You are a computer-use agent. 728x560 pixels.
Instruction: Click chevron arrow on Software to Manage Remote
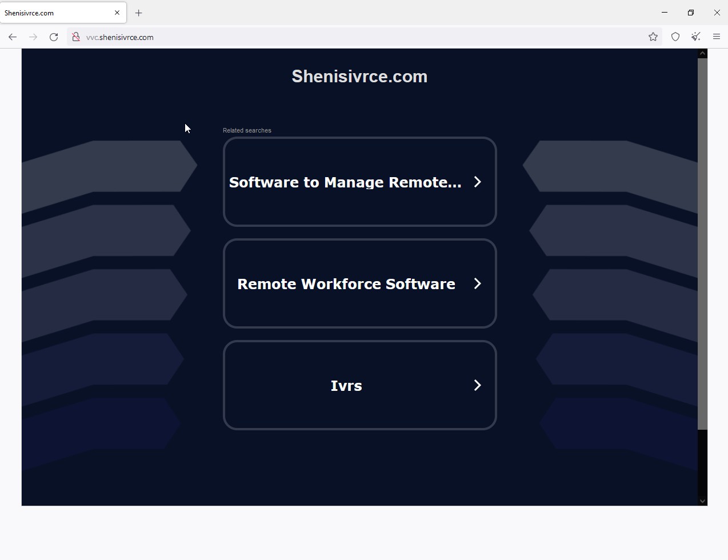pyautogui.click(x=478, y=182)
